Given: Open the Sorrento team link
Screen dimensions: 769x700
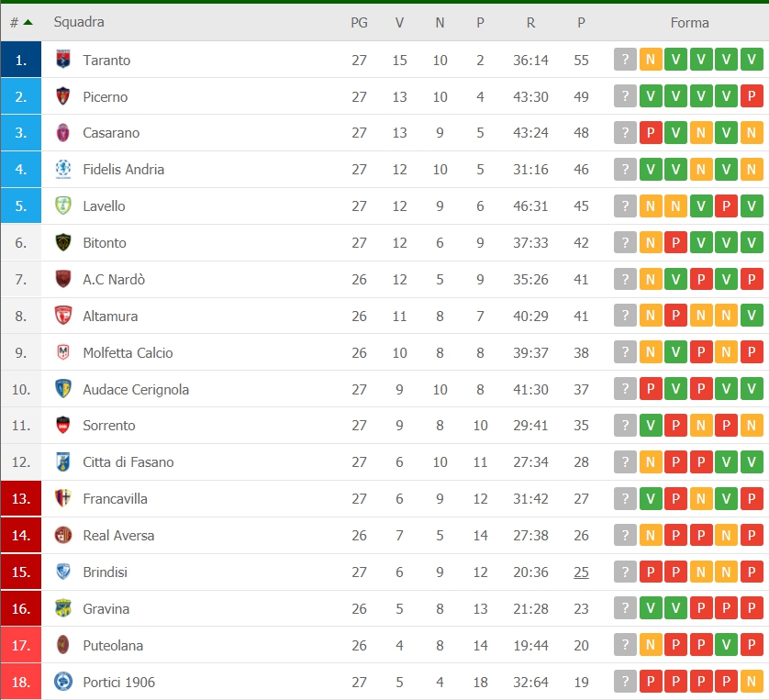Looking at the screenshot, I should point(109,426).
